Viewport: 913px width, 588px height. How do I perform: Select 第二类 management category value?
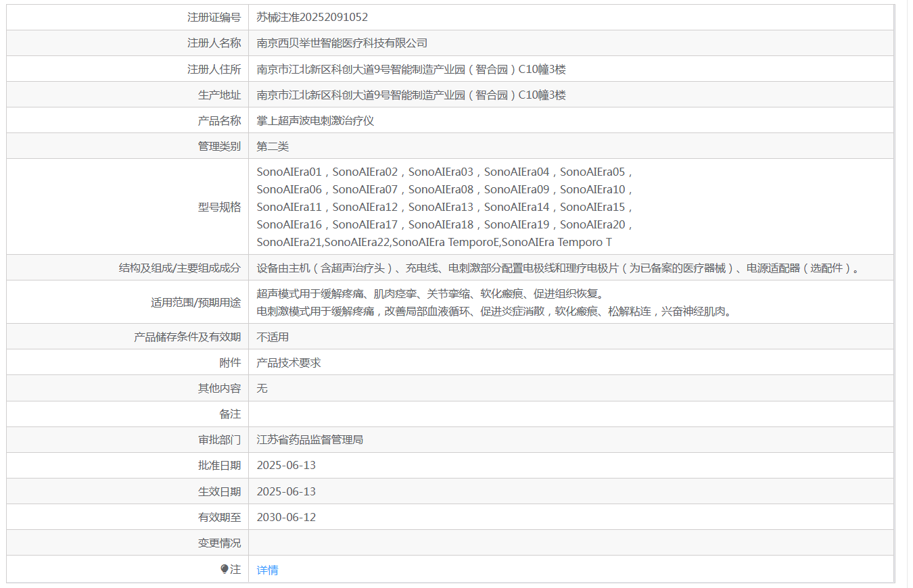tap(273, 146)
